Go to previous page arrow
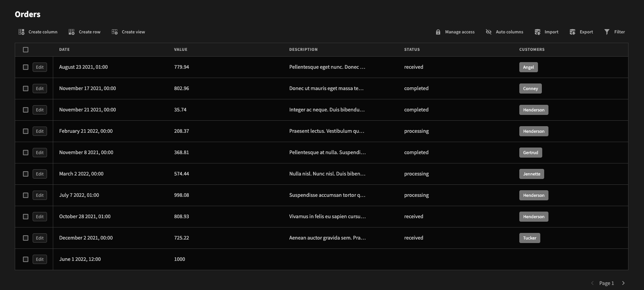This screenshot has height=290, width=644. tap(592, 283)
